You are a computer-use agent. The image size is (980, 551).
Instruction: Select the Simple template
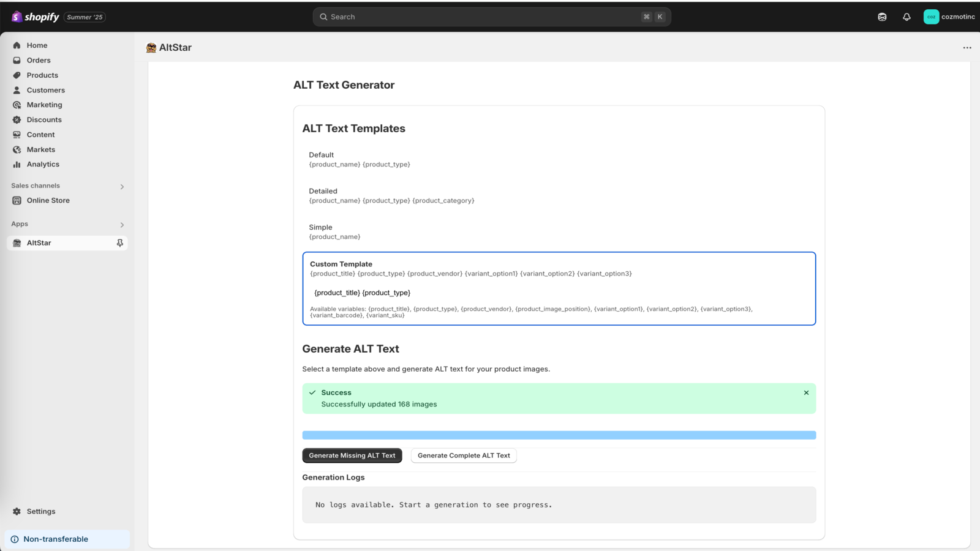[x=559, y=231]
